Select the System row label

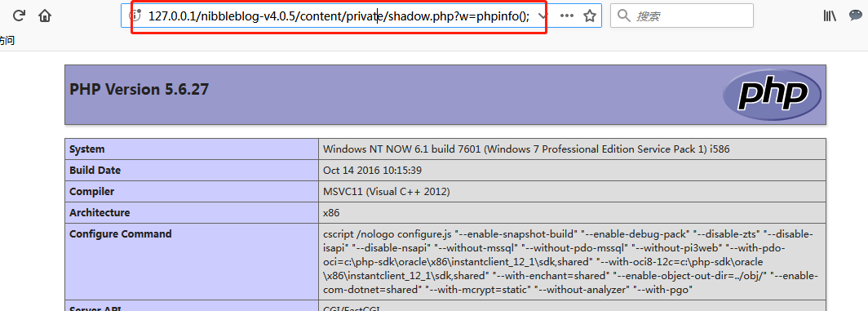click(x=87, y=149)
